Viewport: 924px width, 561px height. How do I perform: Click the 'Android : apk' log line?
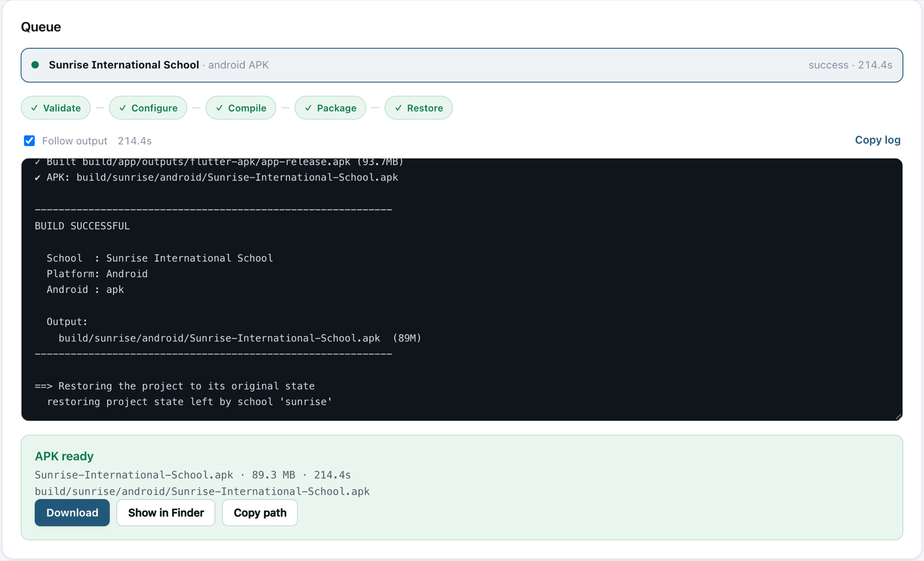click(85, 289)
